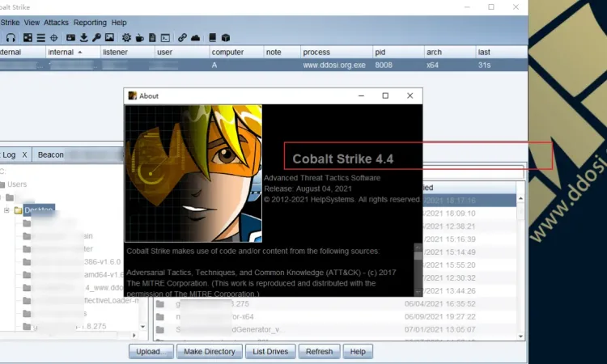The width and height of the screenshot is (607, 364).
Task: Open the Reporting menu
Action: pos(90,23)
